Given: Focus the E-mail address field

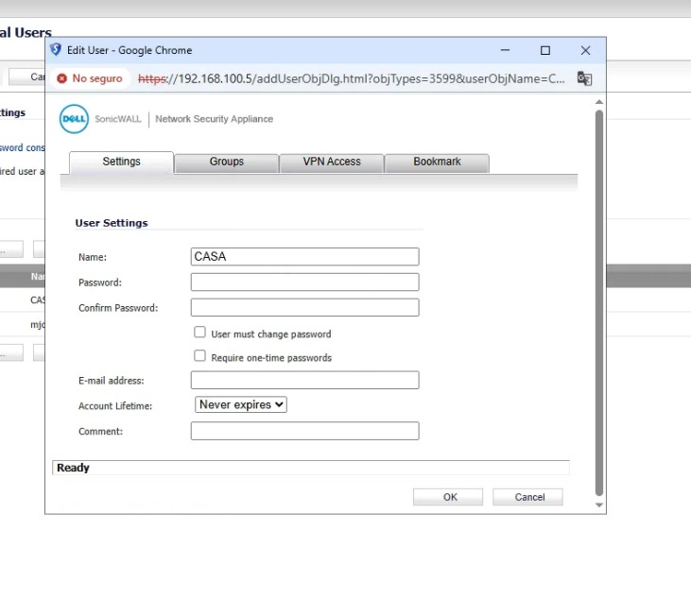Looking at the screenshot, I should coord(304,381).
